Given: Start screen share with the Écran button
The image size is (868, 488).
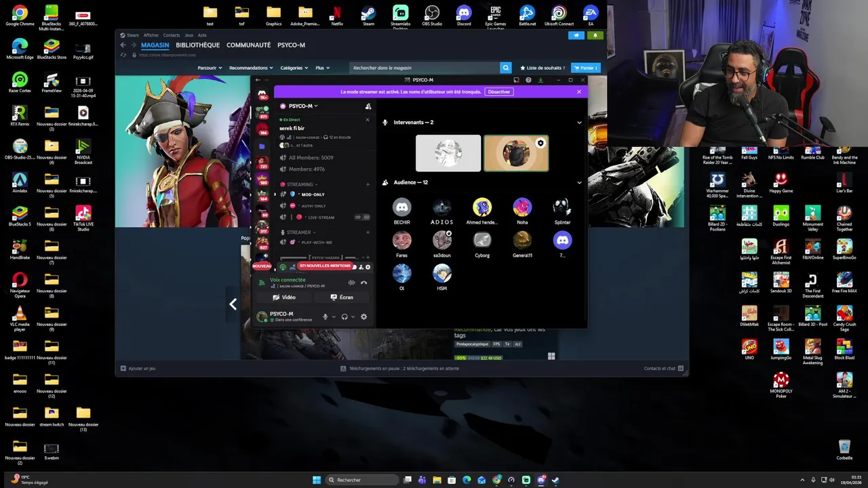Looking at the screenshot, I should [342, 297].
